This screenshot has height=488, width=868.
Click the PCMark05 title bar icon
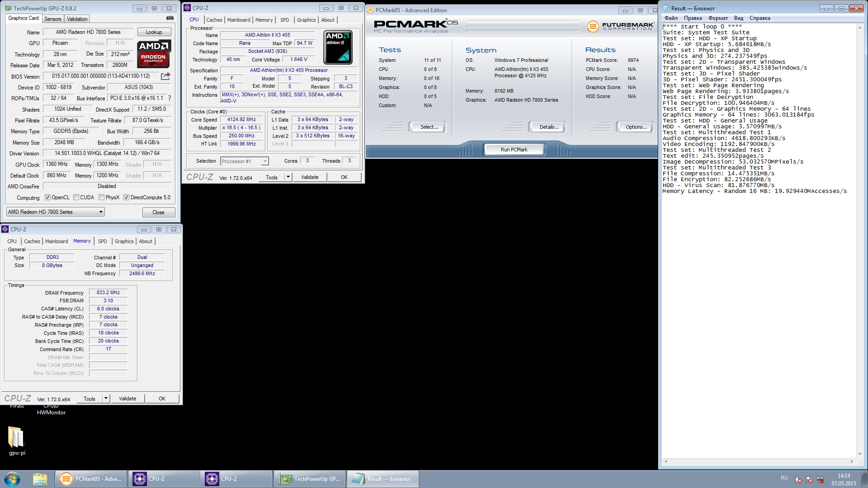(x=370, y=10)
